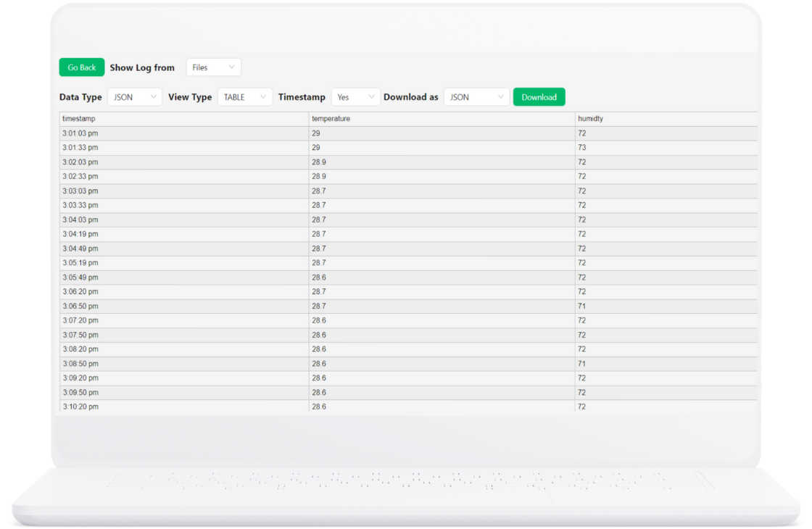The image size is (812, 529).
Task: Select the 3:10:20 pm timestamp cell
Action: click(184, 407)
